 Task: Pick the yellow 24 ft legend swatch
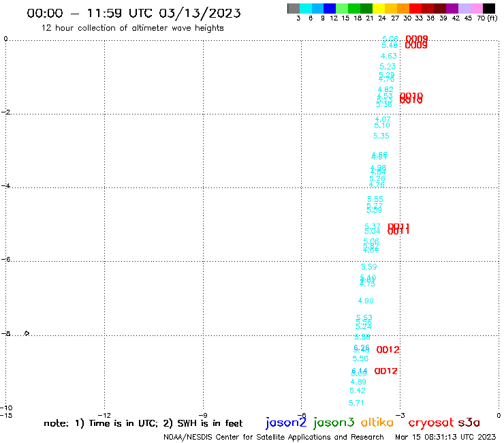379,8
